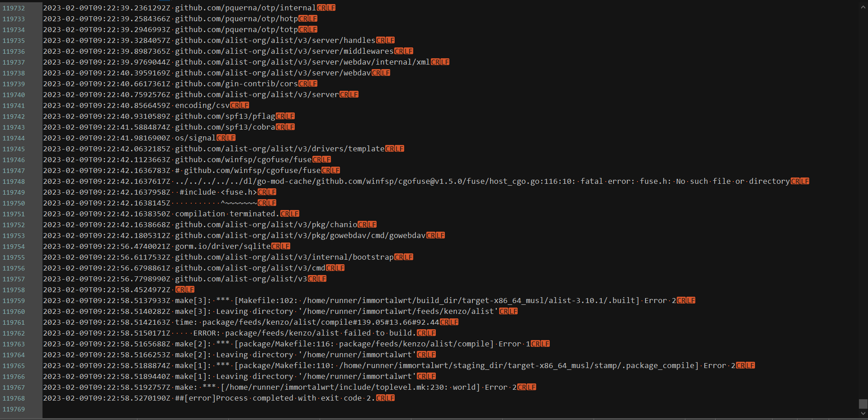
Task: Click the CRLF marker on the gin-contrib/cors line
Action: click(x=308, y=84)
